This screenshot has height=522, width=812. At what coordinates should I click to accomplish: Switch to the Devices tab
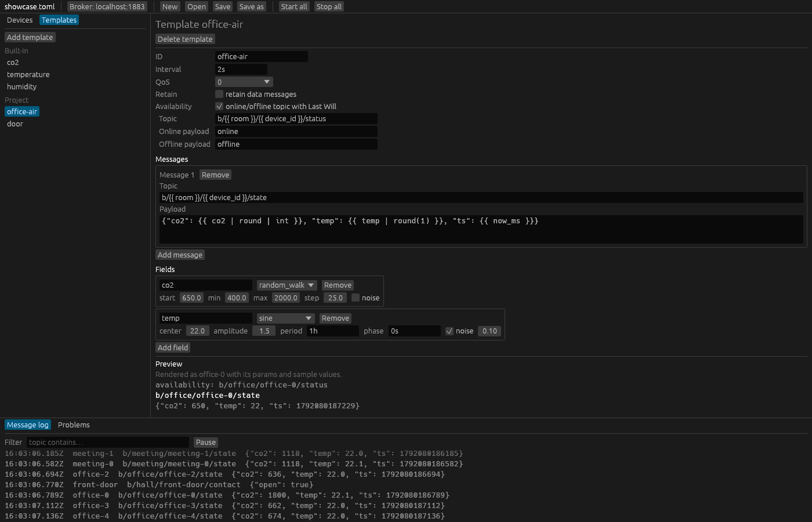point(20,20)
